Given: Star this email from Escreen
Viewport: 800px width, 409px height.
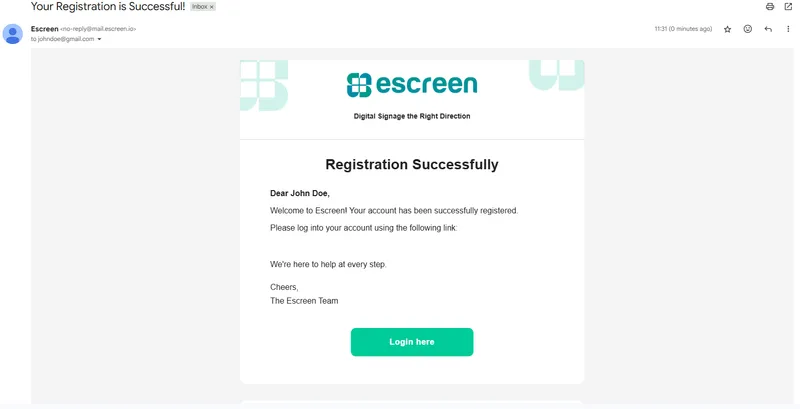Looking at the screenshot, I should coord(728,29).
